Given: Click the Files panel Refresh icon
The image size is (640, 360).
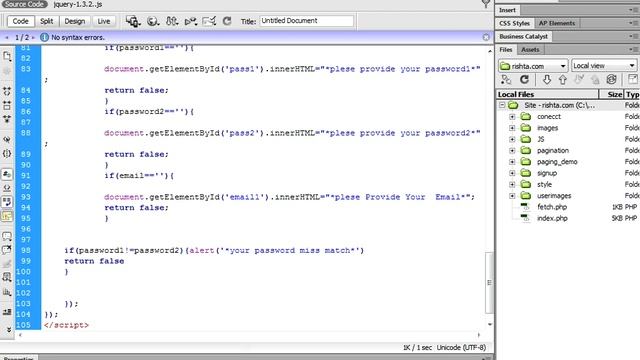Looking at the screenshot, I should (x=524, y=80).
